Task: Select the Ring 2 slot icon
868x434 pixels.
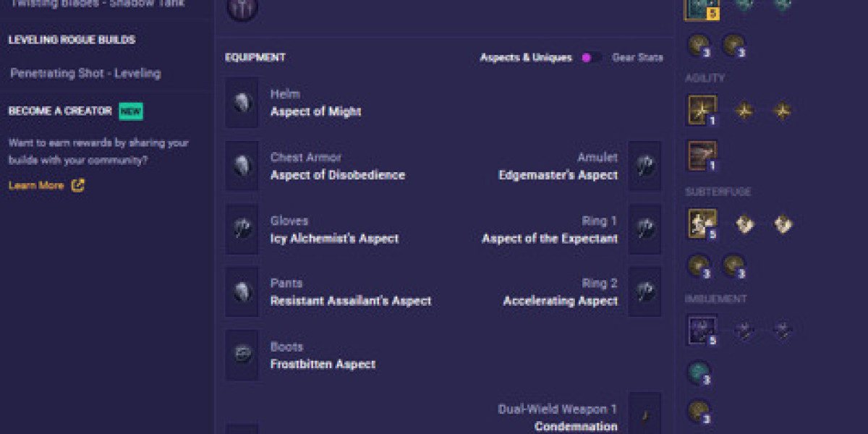Action: coord(644,292)
